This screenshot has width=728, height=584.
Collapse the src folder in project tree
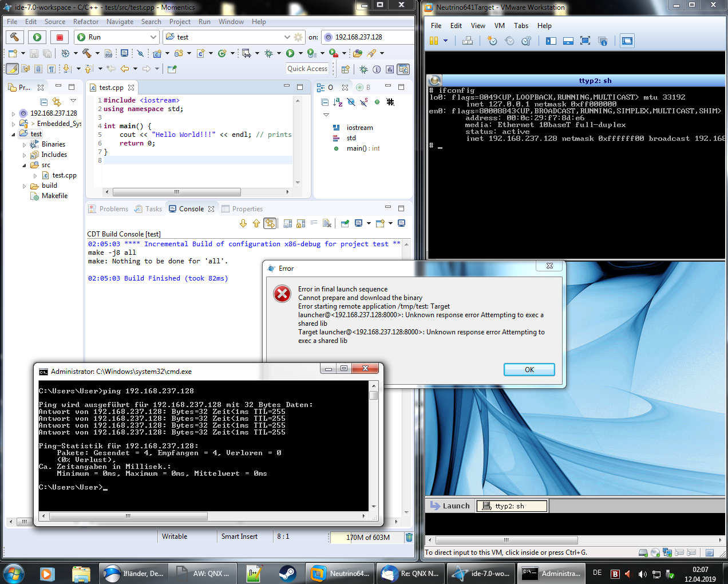click(x=24, y=165)
